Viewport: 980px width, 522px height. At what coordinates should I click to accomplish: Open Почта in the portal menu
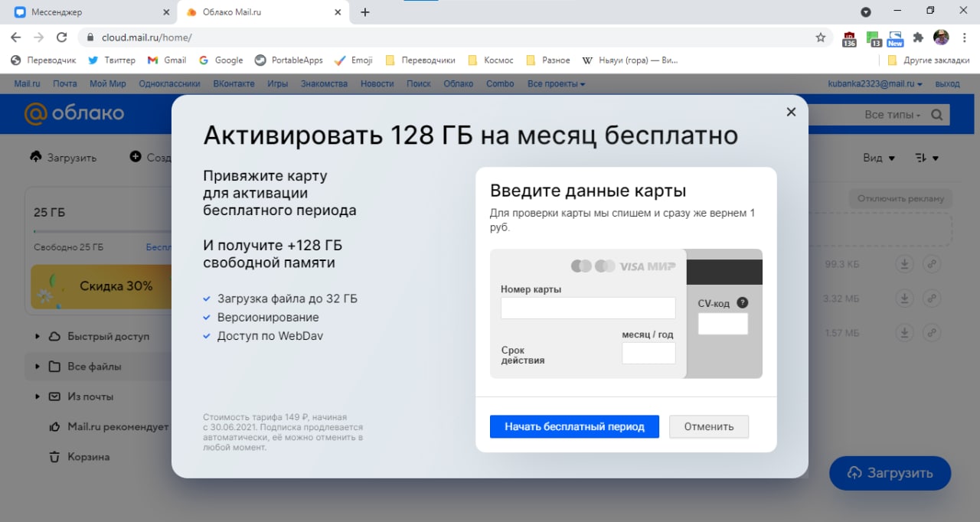coord(65,83)
